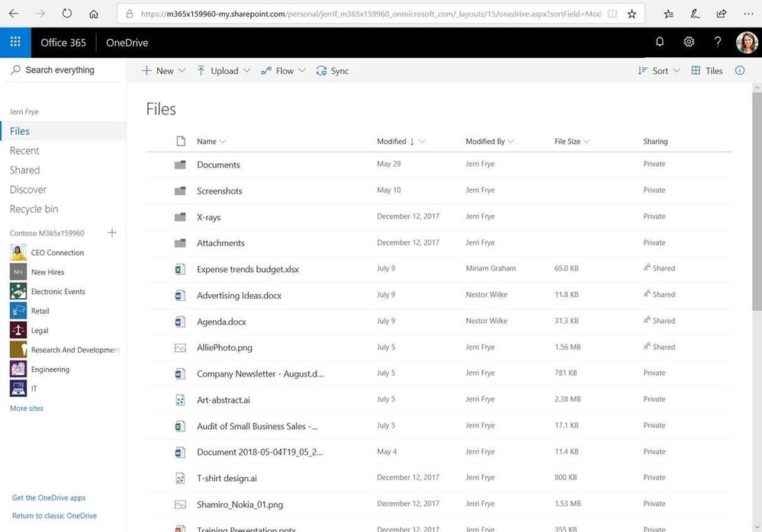The height and width of the screenshot is (532, 762).
Task: Expand the New dropdown menu
Action: click(x=163, y=70)
